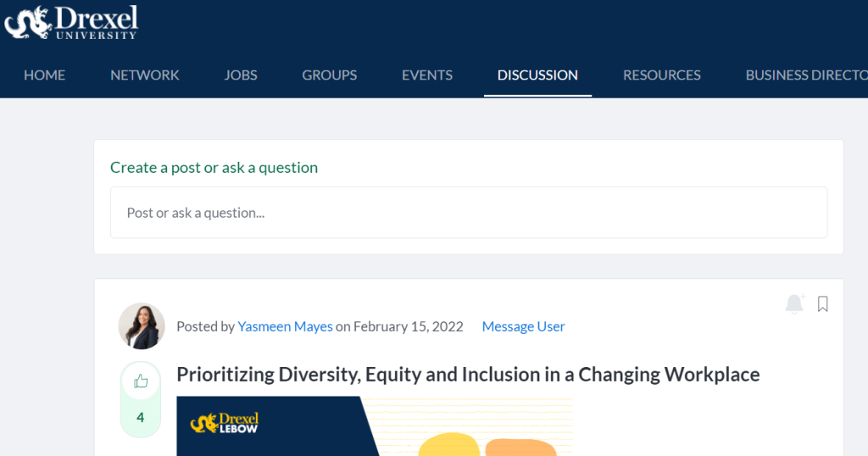The image size is (868, 456).
Task: Click the Drexel University dragon logo
Action: (x=70, y=23)
